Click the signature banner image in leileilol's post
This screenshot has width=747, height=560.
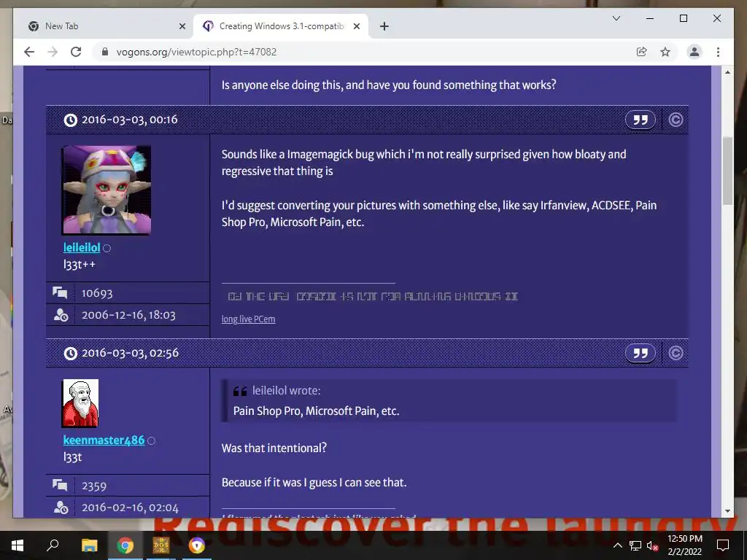pyautogui.click(x=373, y=297)
